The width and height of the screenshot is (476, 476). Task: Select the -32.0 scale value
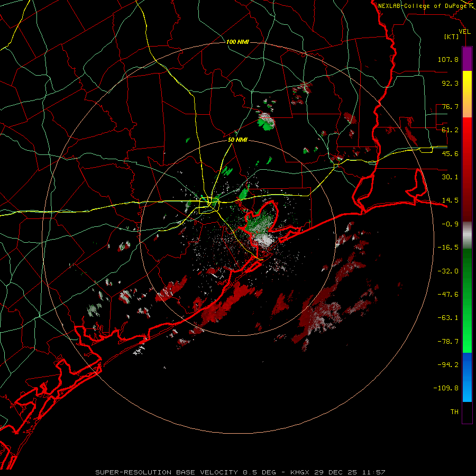(448, 271)
